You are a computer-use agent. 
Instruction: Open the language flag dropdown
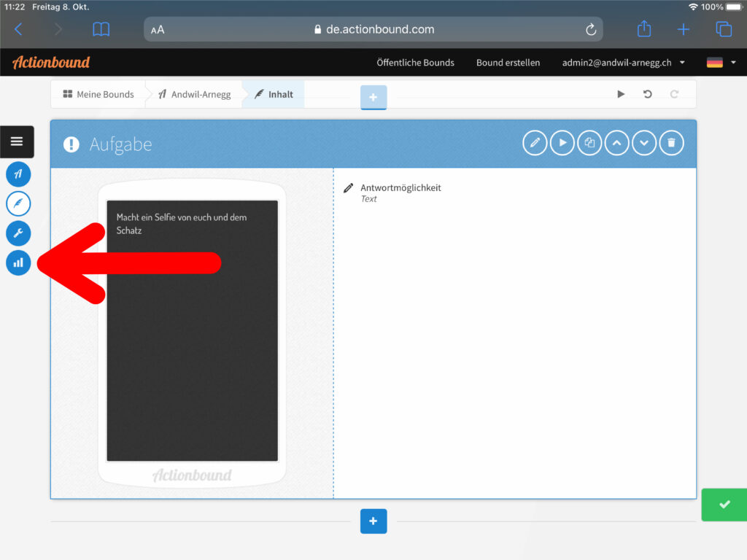[721, 63]
